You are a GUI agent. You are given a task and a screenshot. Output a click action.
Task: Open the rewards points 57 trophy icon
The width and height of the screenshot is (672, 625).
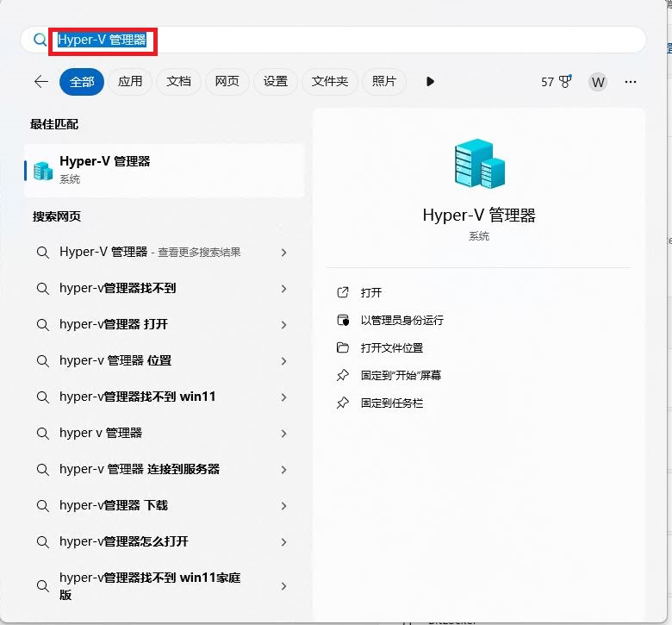[557, 82]
